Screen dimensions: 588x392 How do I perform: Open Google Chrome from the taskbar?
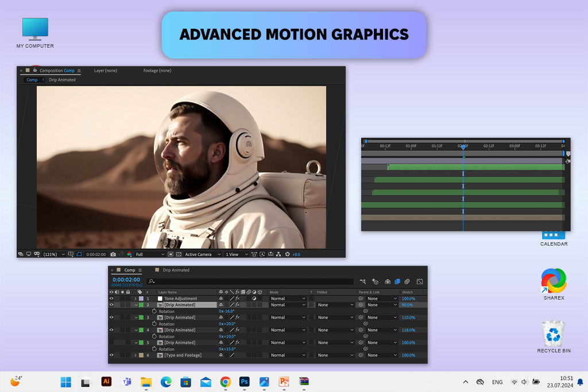coord(225,382)
